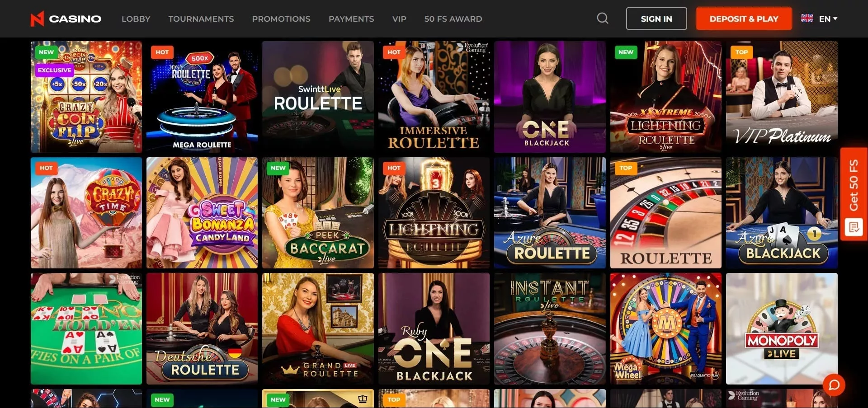Open the Tournaments menu item

click(201, 19)
